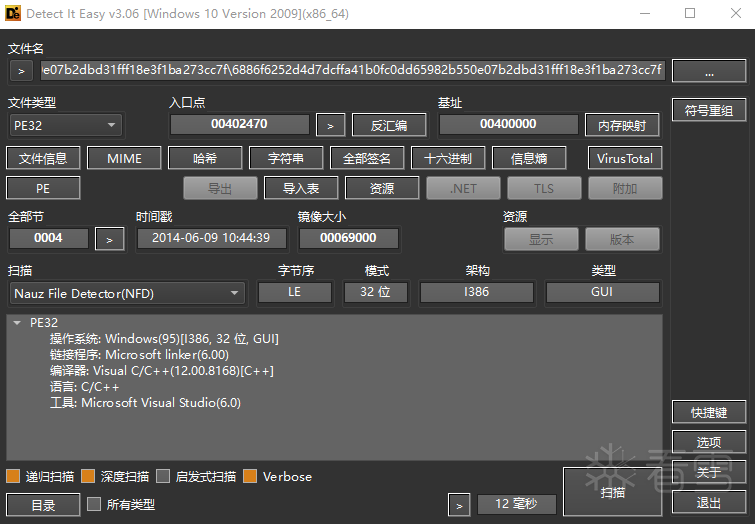Select result row 编译器: Visual C/C++(12.00.8168)

pos(161,370)
